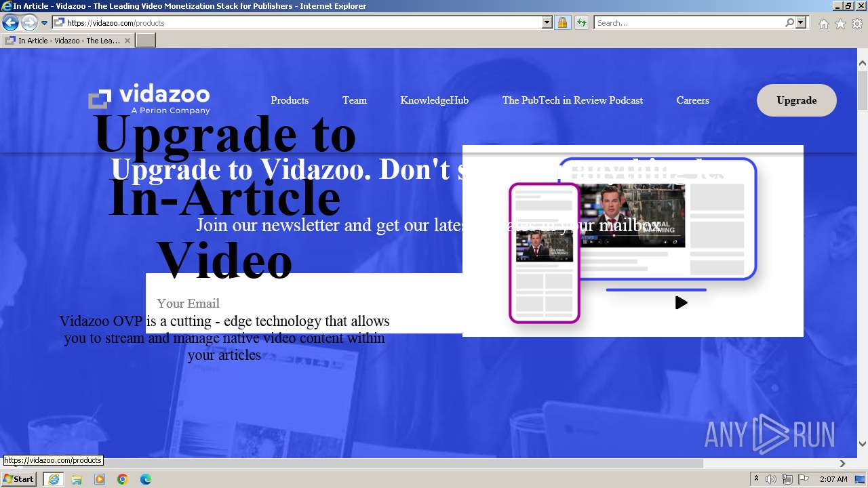Open the Careers menu link
Image resolution: width=868 pixels, height=488 pixels.
point(692,100)
